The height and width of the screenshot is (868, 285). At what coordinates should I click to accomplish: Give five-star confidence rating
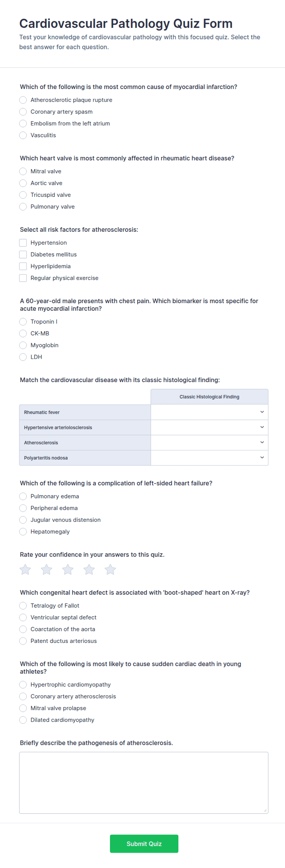110,569
